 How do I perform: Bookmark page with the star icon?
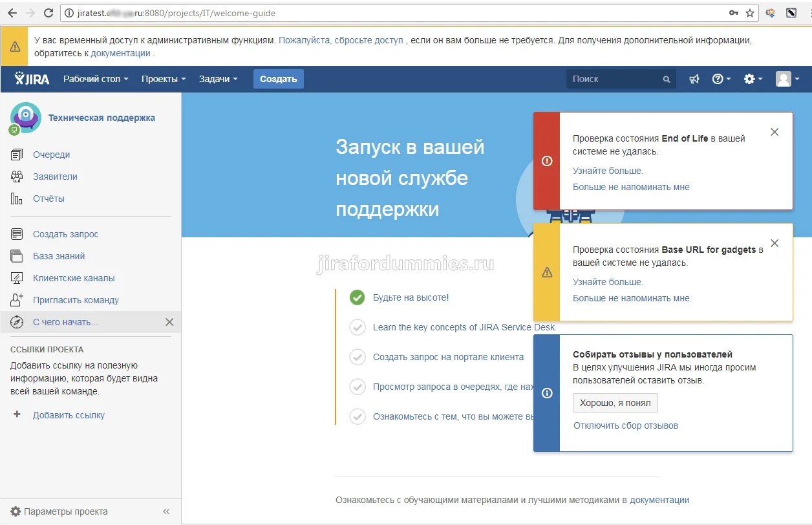point(750,13)
